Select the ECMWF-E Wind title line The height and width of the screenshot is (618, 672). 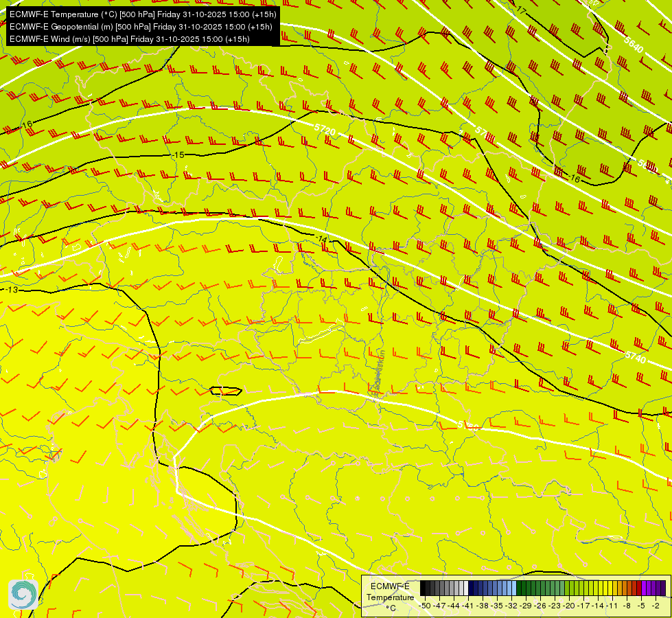coord(129,39)
